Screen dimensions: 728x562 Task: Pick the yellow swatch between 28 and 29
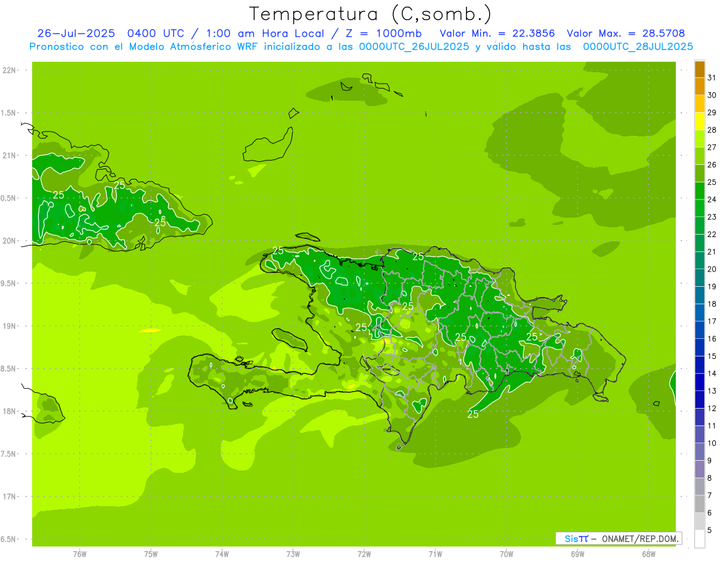pyautogui.click(x=699, y=121)
